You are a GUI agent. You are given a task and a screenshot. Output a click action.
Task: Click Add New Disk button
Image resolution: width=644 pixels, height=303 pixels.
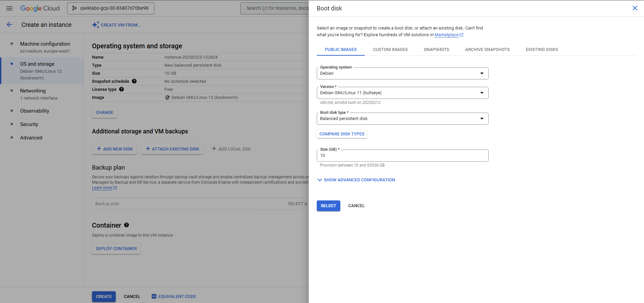coord(114,149)
